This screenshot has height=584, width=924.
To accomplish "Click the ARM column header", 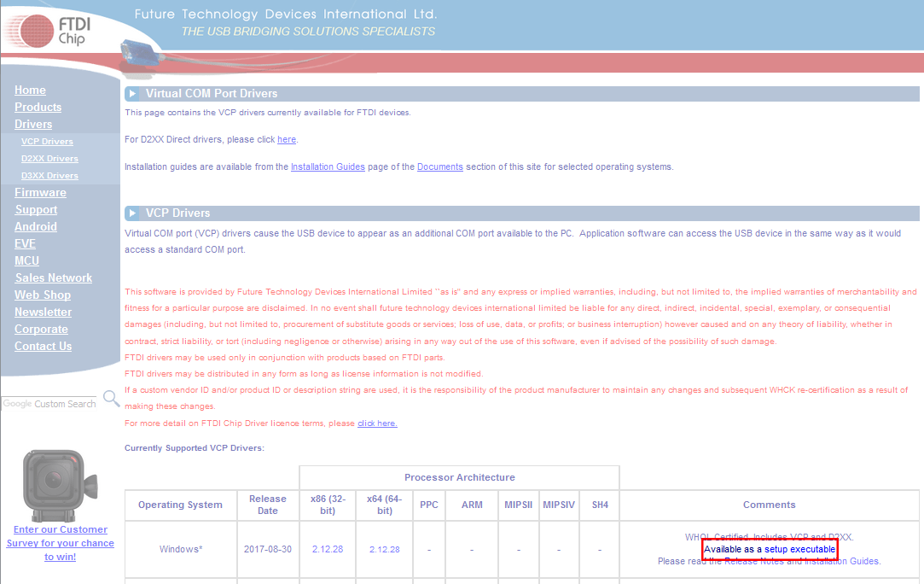I will tap(472, 505).
